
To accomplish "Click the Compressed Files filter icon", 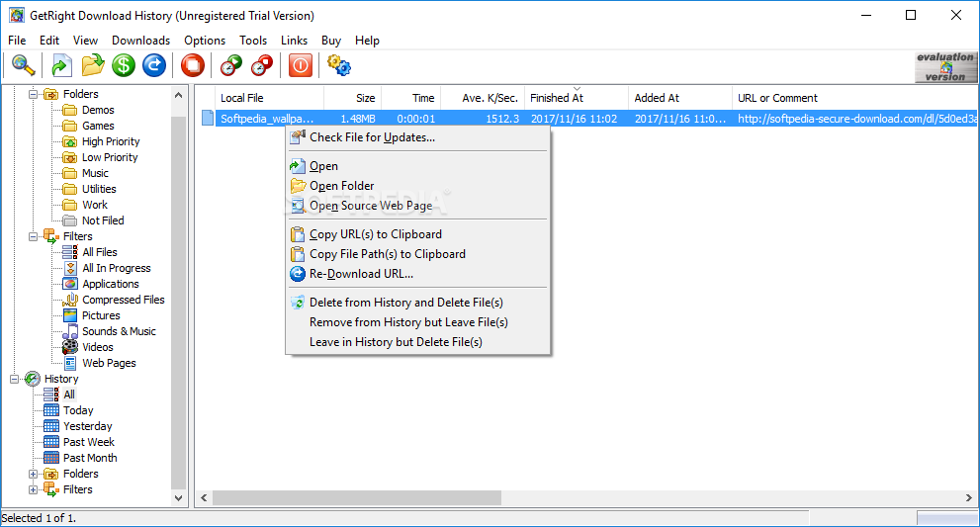I will [70, 300].
